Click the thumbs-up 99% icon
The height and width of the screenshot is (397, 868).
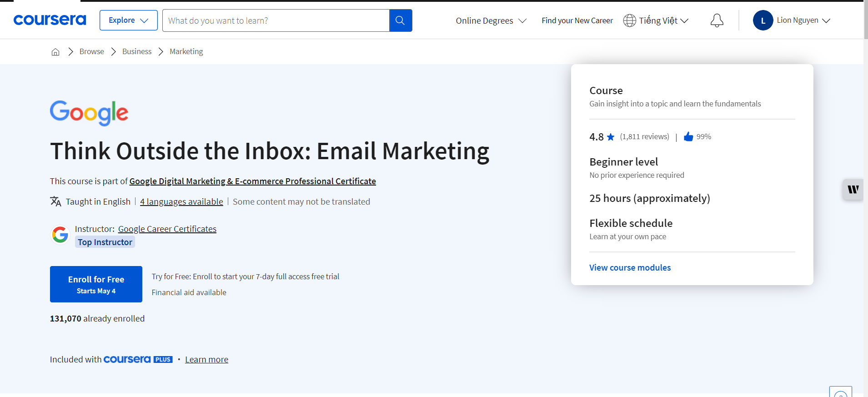click(x=688, y=136)
